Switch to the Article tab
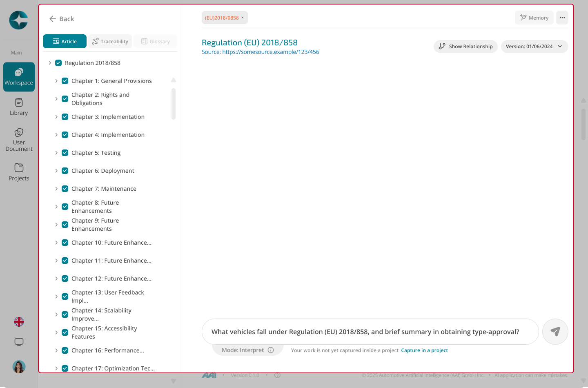This screenshot has height=388, width=588. pos(65,41)
